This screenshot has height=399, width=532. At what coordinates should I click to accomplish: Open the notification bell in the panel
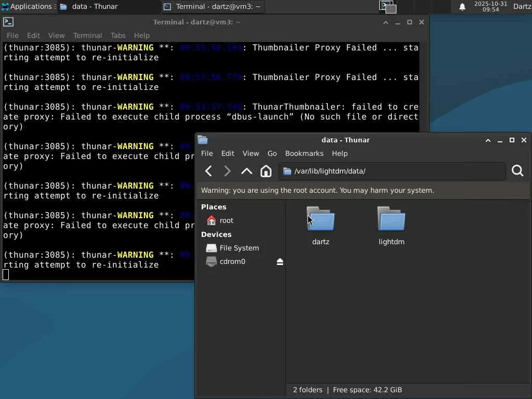462,7
